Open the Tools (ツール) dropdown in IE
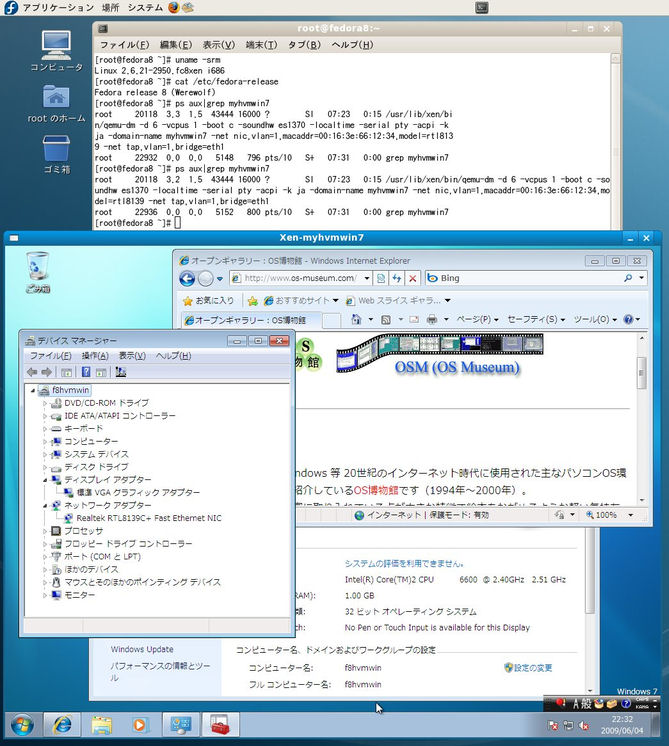Image resolution: width=669 pixels, height=746 pixels. (x=595, y=319)
